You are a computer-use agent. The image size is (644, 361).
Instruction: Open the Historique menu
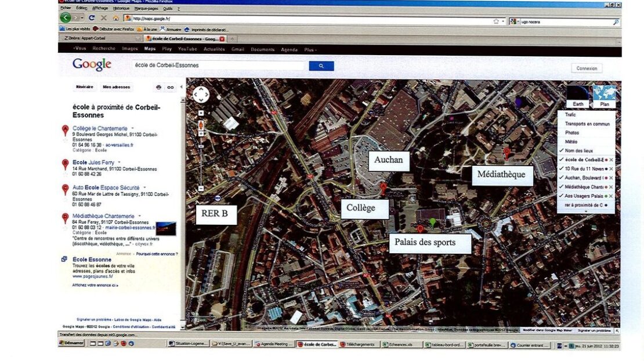coord(121,8)
